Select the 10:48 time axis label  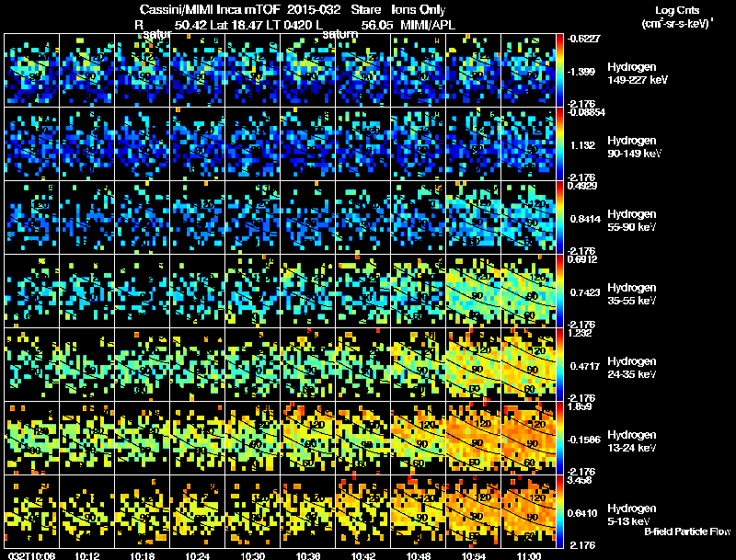pyautogui.click(x=419, y=556)
